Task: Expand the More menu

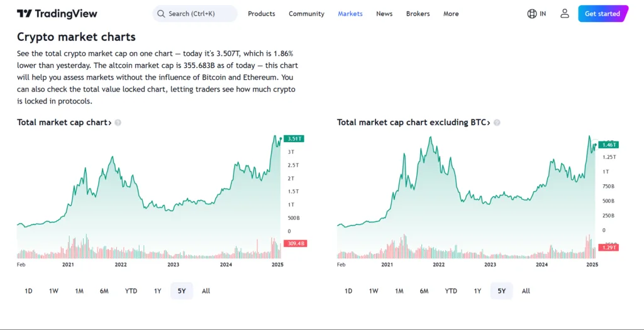Action: (x=451, y=14)
